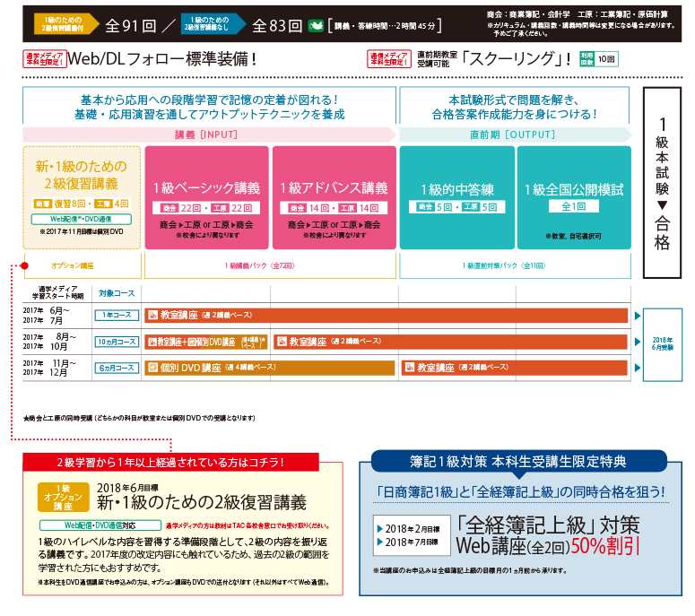This screenshot has width=695, height=616.
Task: Click the DVD icon in 個別DVD講座 bar
Action: 152,368
